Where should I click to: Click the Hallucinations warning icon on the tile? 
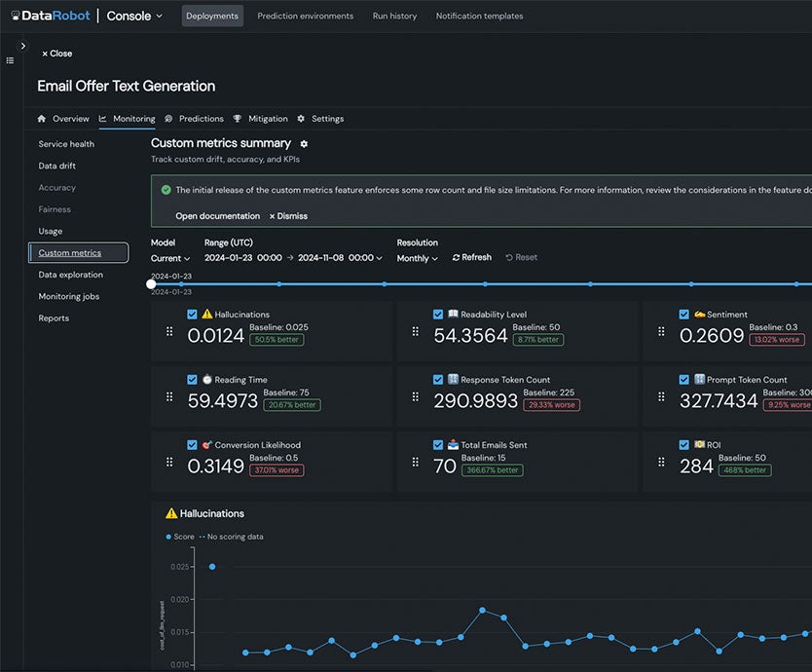(207, 314)
